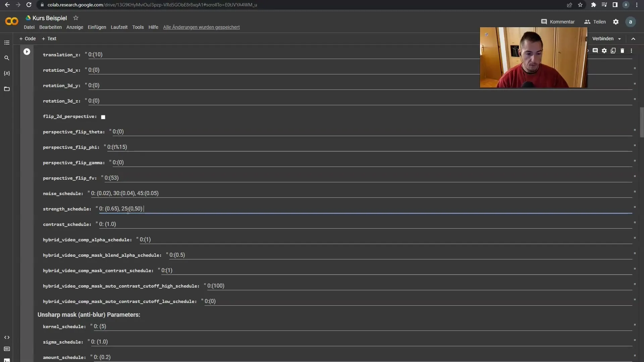The image size is (644, 362).
Task: Click the webcam video overlay
Action: pos(533,57)
